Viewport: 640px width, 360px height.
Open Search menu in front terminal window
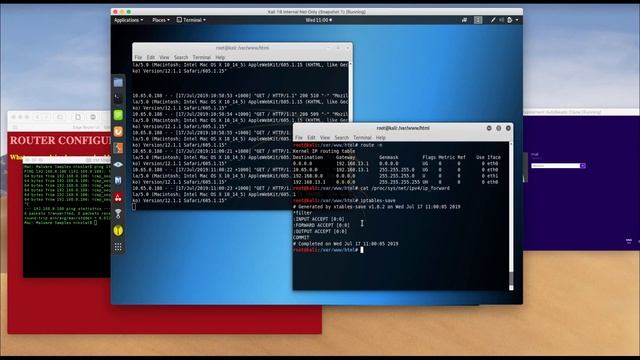(342, 138)
